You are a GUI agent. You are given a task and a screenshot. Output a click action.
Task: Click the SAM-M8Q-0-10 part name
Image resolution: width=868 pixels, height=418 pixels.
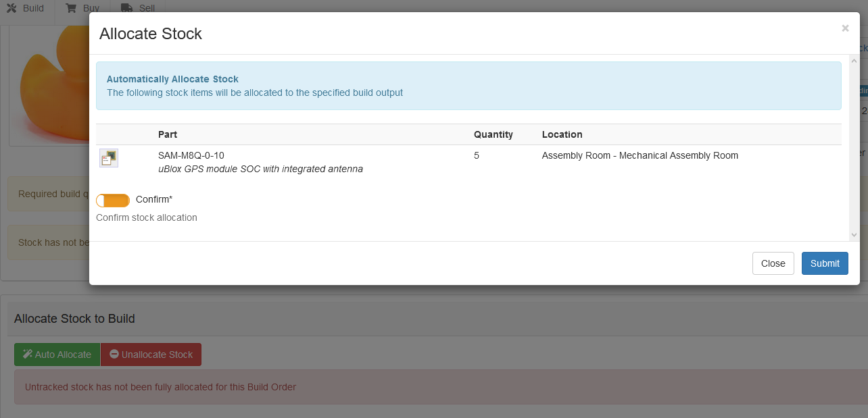pos(191,155)
